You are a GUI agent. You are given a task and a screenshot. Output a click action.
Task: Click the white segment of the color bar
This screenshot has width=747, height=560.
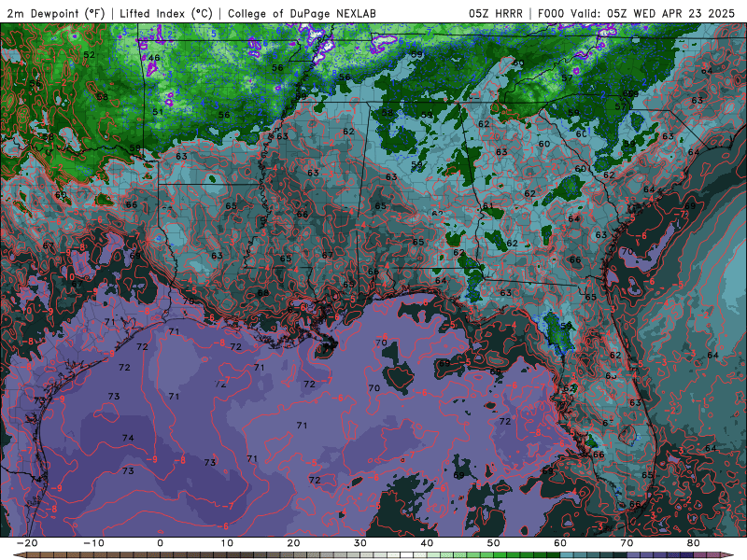coord(407,555)
